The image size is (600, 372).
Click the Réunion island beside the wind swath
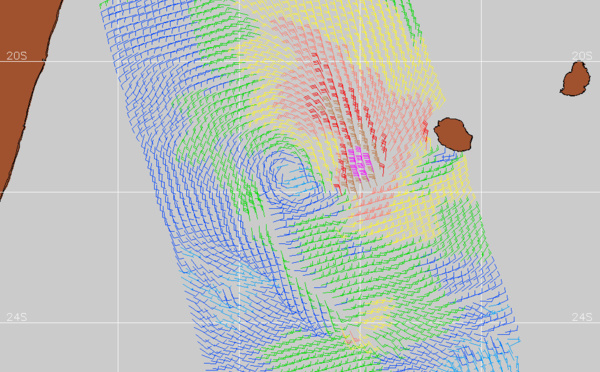453,134
